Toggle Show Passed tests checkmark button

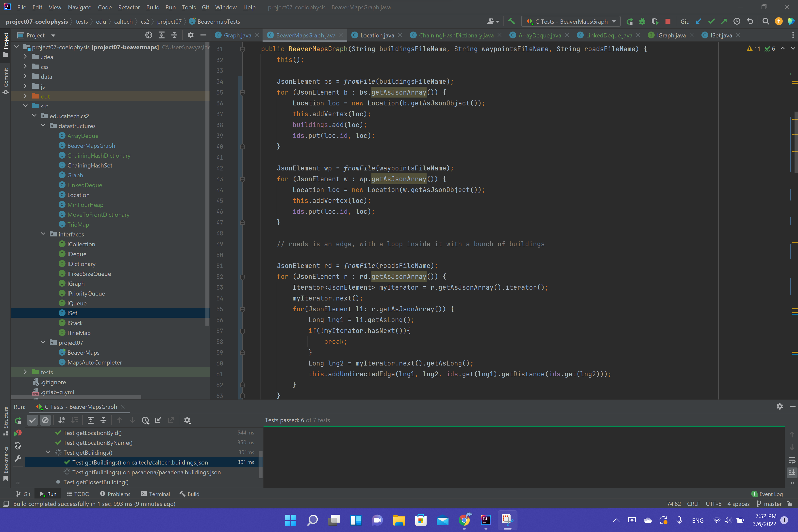coord(32,420)
